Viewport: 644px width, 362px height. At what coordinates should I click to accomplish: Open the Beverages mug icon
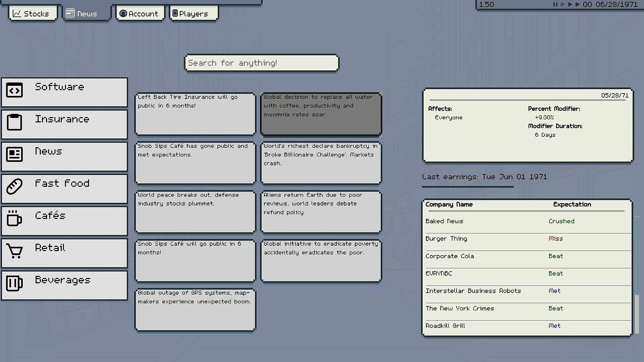point(14,283)
